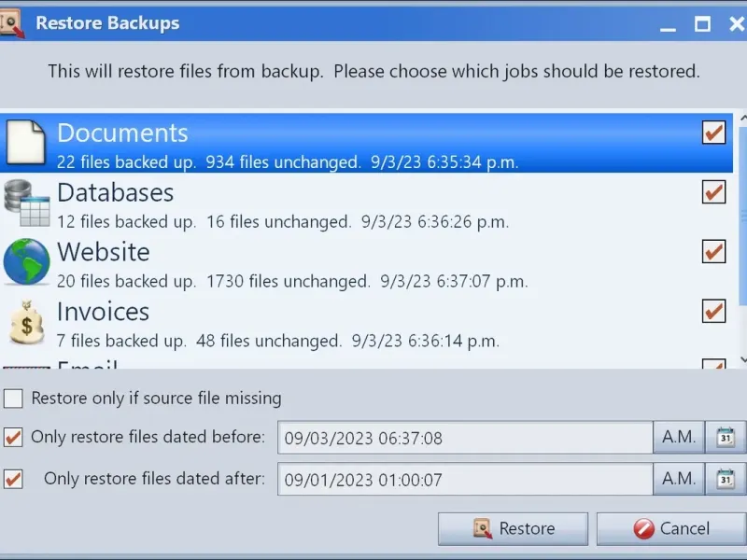Click the Restore button

(513, 529)
